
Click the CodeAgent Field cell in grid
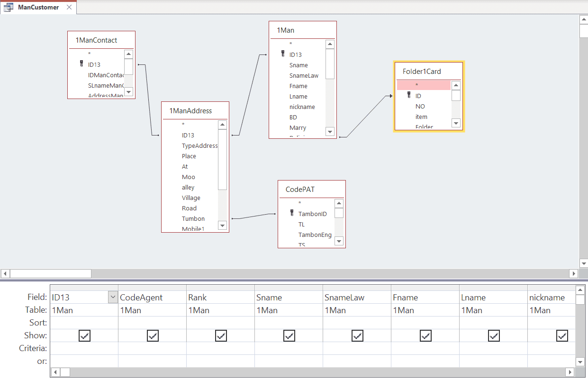pos(152,298)
